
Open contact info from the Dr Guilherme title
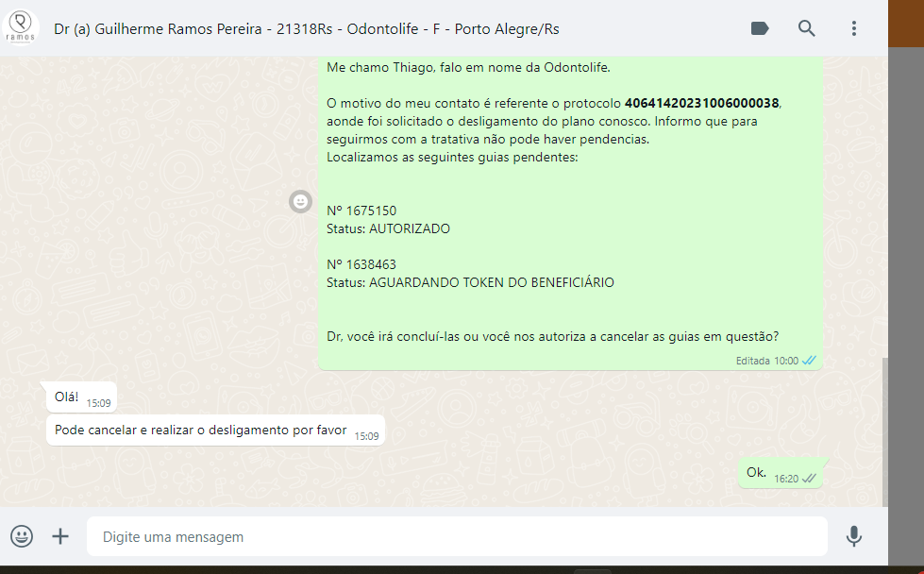click(x=307, y=29)
